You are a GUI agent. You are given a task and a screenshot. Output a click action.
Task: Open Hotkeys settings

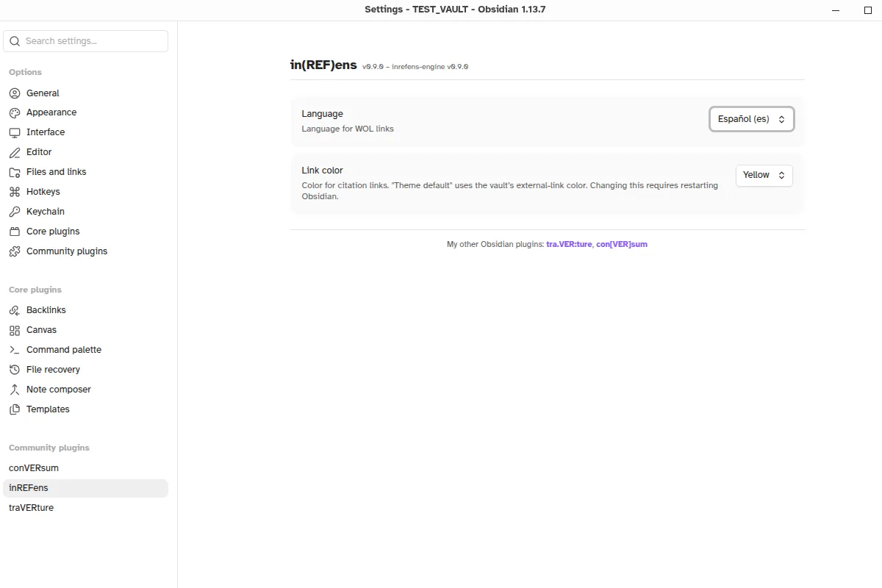pyautogui.click(x=85, y=193)
